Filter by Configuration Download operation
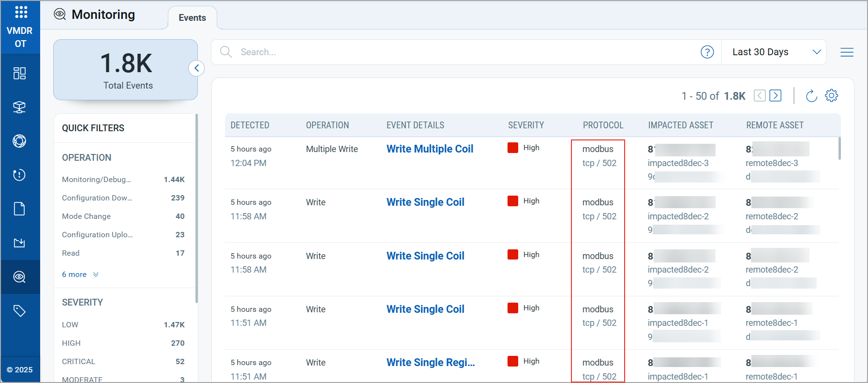Image resolution: width=868 pixels, height=383 pixels. (97, 198)
